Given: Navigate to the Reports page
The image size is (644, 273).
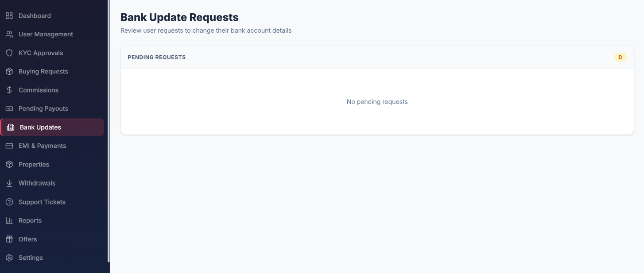Looking at the screenshot, I should (x=52, y=221).
